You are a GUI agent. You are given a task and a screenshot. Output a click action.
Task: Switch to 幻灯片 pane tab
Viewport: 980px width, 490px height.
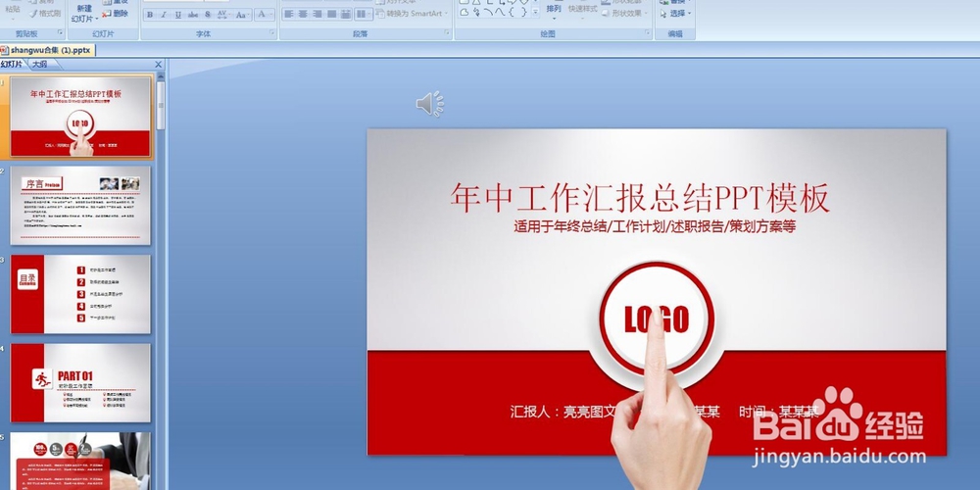coord(13,64)
